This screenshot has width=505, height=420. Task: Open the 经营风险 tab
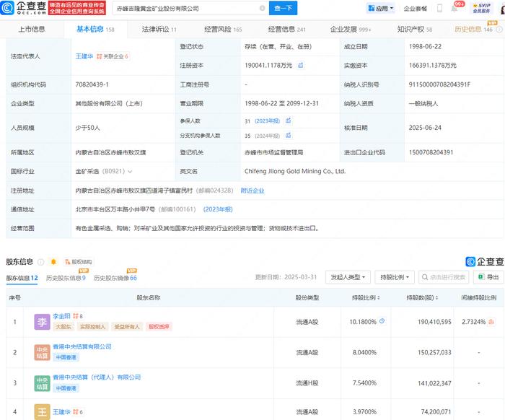point(223,30)
